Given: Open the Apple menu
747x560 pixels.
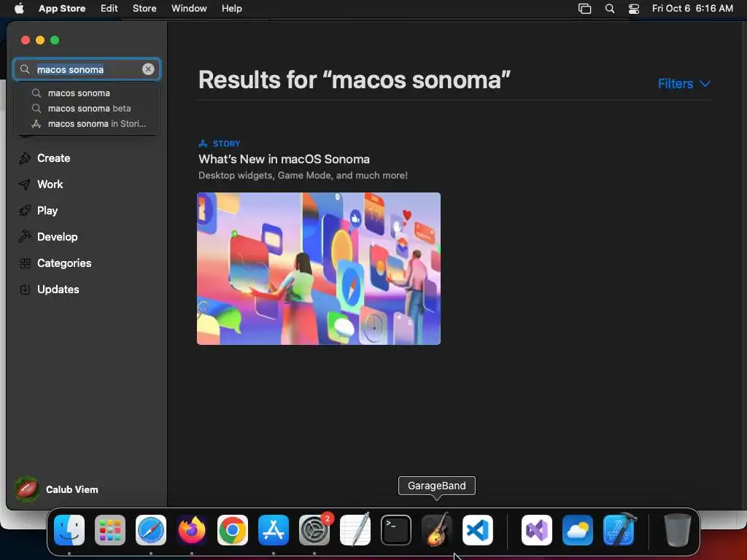Looking at the screenshot, I should pos(19,9).
